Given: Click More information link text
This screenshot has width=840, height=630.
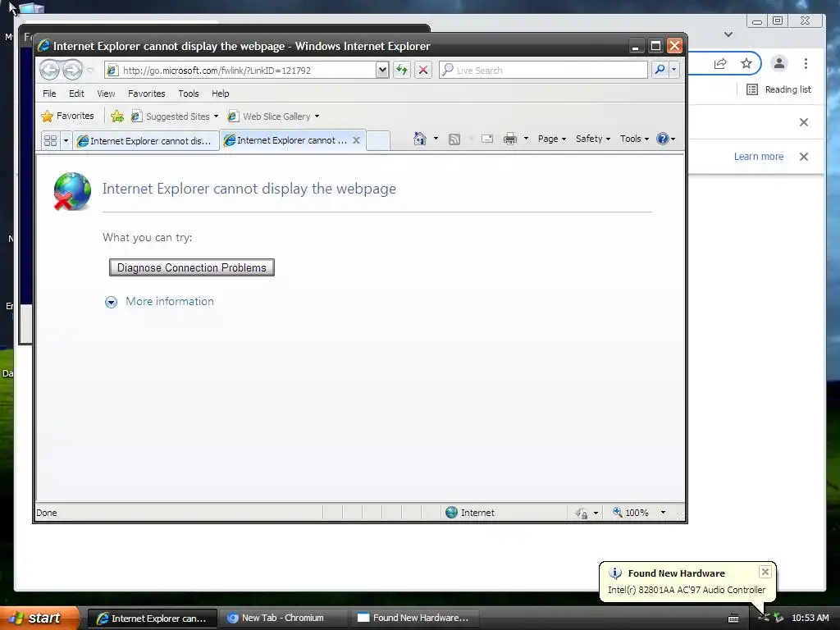Looking at the screenshot, I should [169, 302].
